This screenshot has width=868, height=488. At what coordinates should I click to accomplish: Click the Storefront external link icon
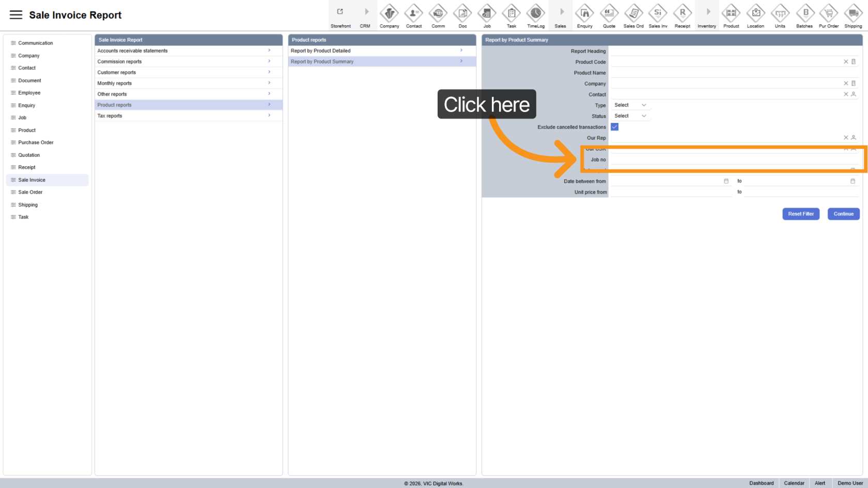tap(340, 12)
